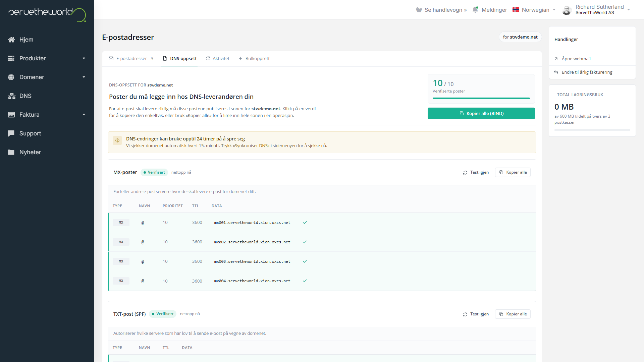Open Meldinger notifications link
Viewport: 644px width, 362px height.
[490, 10]
